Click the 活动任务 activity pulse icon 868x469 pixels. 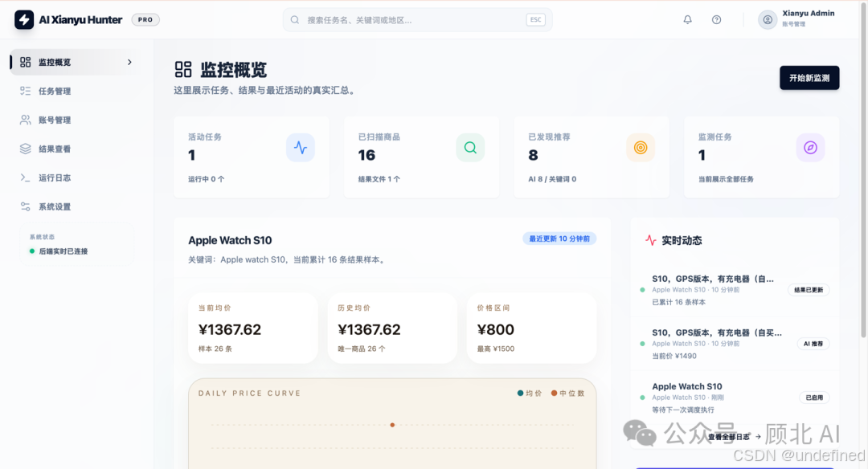(301, 148)
